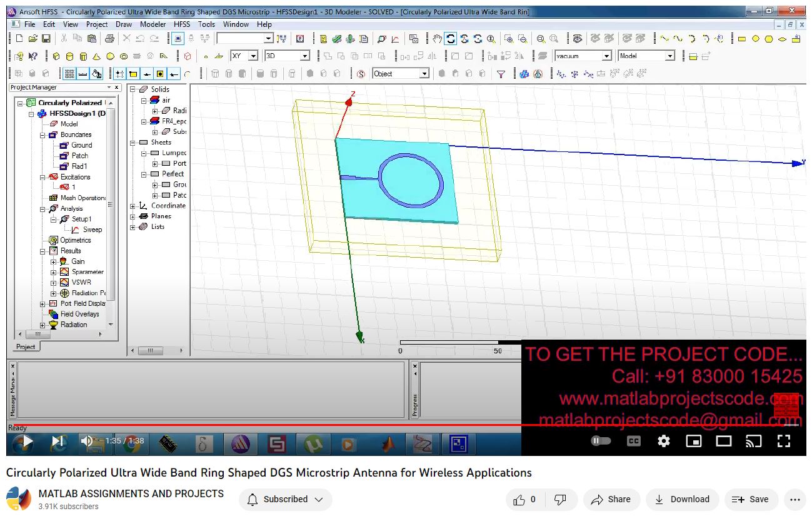Click the MATLAB icon in Windows taskbar
The image size is (812, 516).
388,444
